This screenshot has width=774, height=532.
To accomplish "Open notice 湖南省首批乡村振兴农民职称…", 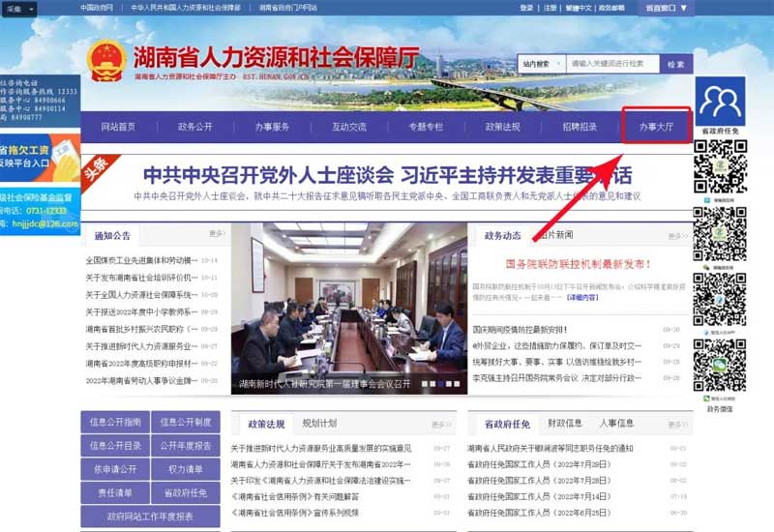I will pyautogui.click(x=141, y=329).
